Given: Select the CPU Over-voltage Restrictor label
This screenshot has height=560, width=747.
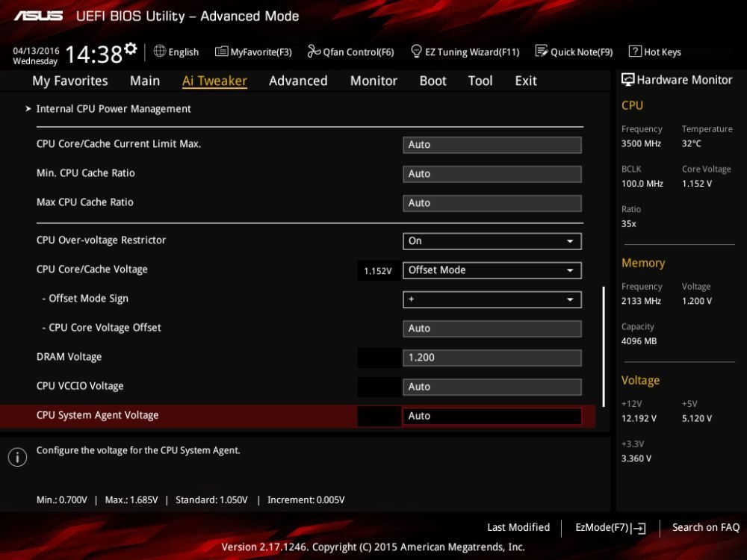Looking at the screenshot, I should point(101,240).
